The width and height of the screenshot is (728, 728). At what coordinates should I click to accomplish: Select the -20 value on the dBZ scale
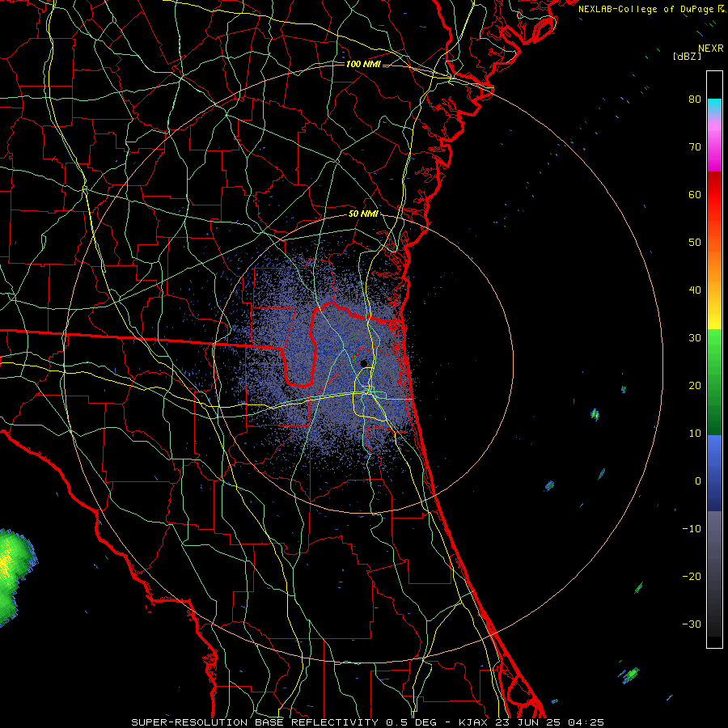coord(692,577)
